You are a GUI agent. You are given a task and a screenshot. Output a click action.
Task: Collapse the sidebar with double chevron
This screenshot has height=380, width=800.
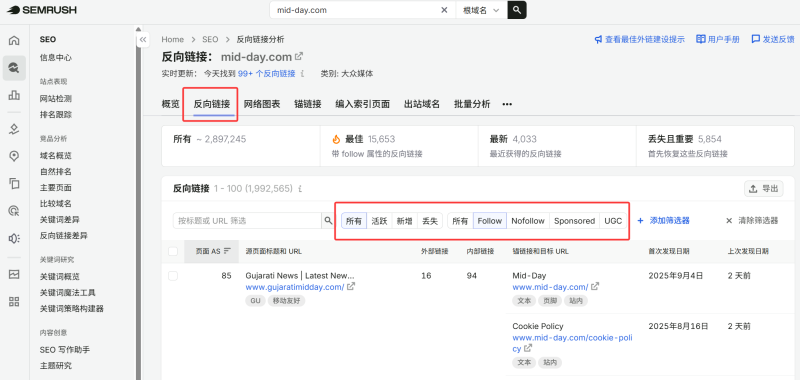(143, 39)
